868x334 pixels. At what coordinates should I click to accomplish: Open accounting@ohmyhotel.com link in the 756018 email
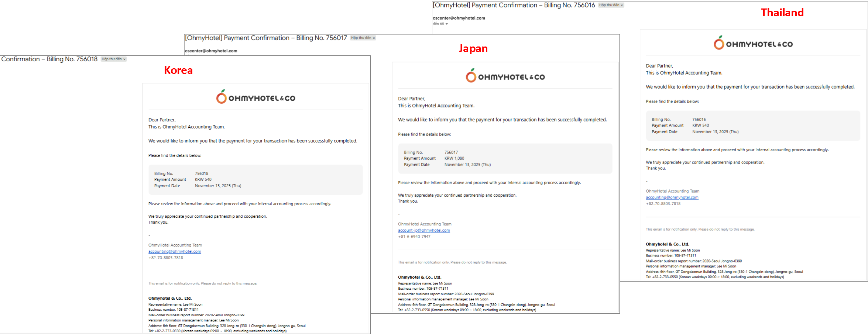[175, 252]
